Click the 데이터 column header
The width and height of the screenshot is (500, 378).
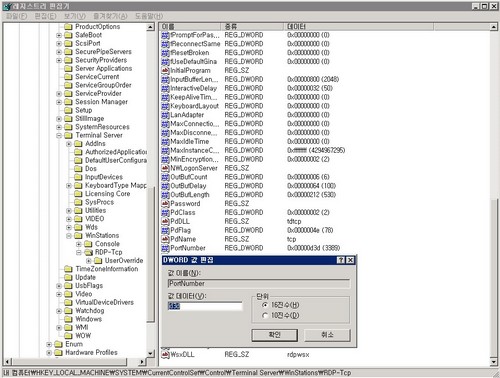click(x=359, y=26)
